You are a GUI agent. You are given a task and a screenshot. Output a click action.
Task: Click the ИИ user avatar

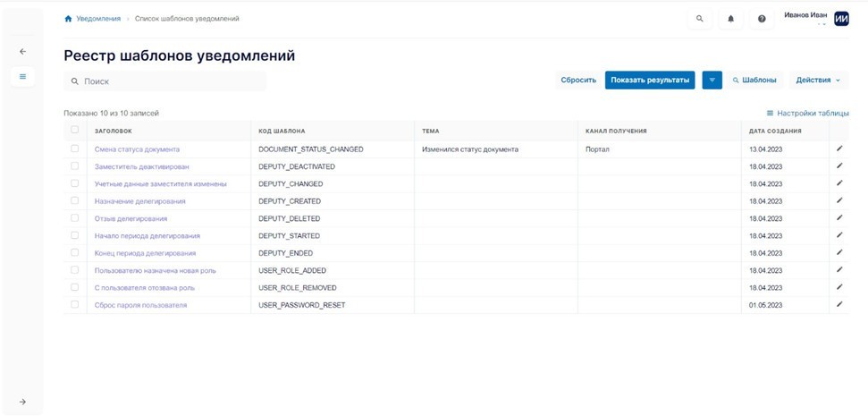coord(841,19)
